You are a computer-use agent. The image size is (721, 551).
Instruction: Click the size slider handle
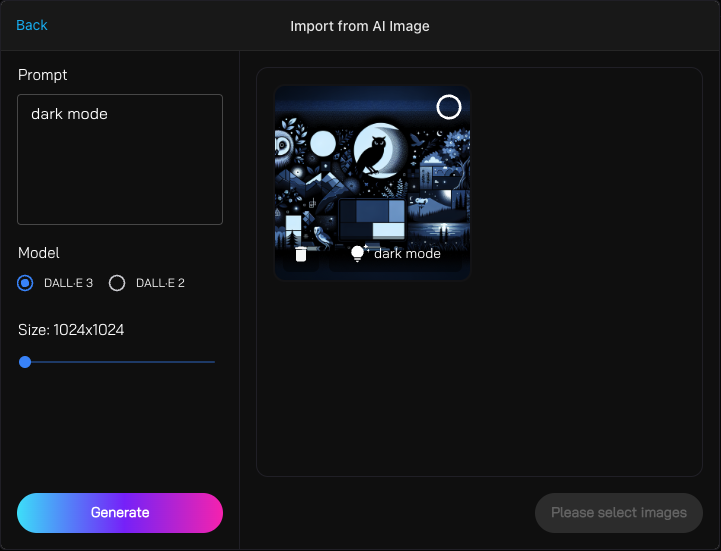25,362
